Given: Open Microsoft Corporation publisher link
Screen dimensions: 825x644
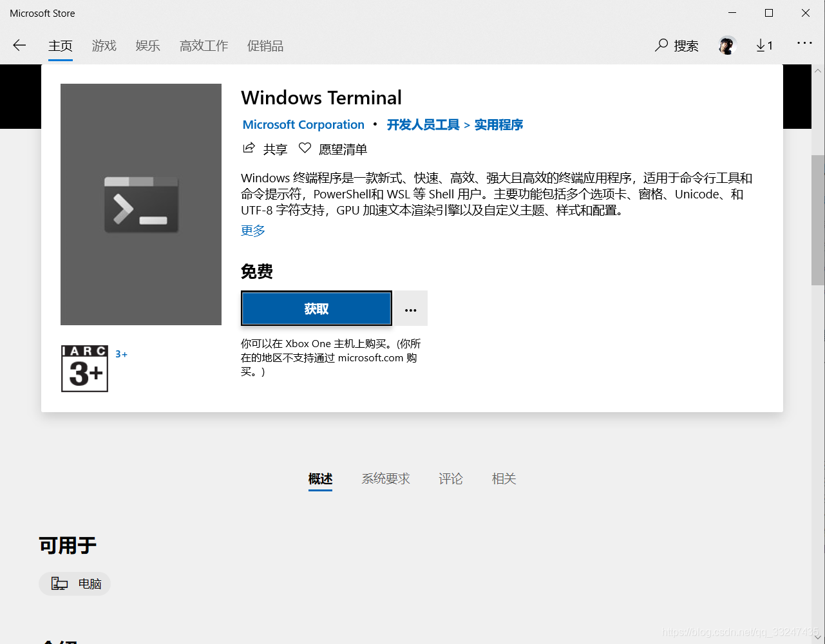Looking at the screenshot, I should pos(303,125).
